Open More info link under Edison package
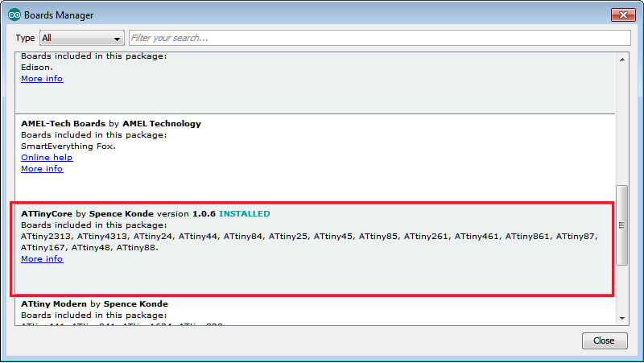The image size is (644, 363). coord(42,79)
